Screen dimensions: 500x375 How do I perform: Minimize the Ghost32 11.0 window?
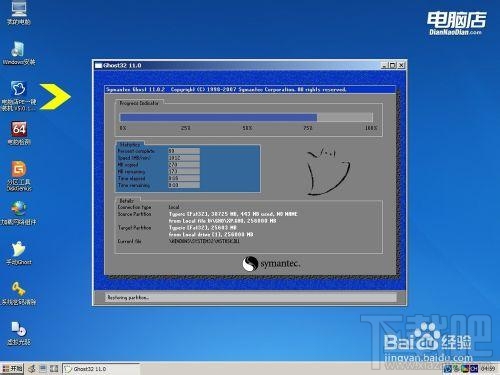385,65
